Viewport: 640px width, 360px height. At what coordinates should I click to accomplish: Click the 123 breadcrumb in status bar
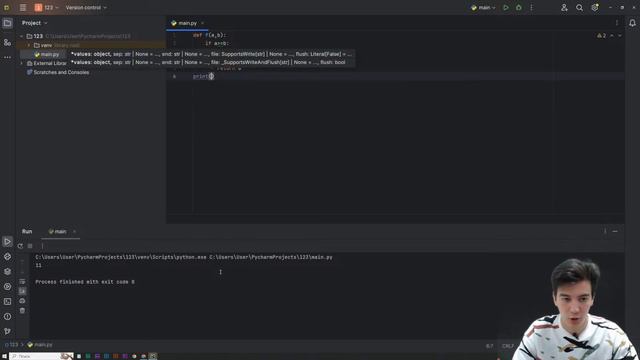[11, 345]
